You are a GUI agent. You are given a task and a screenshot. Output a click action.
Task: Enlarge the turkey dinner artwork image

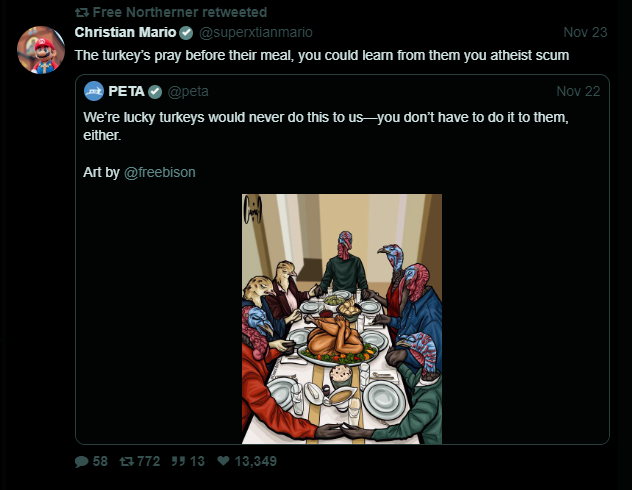point(342,318)
